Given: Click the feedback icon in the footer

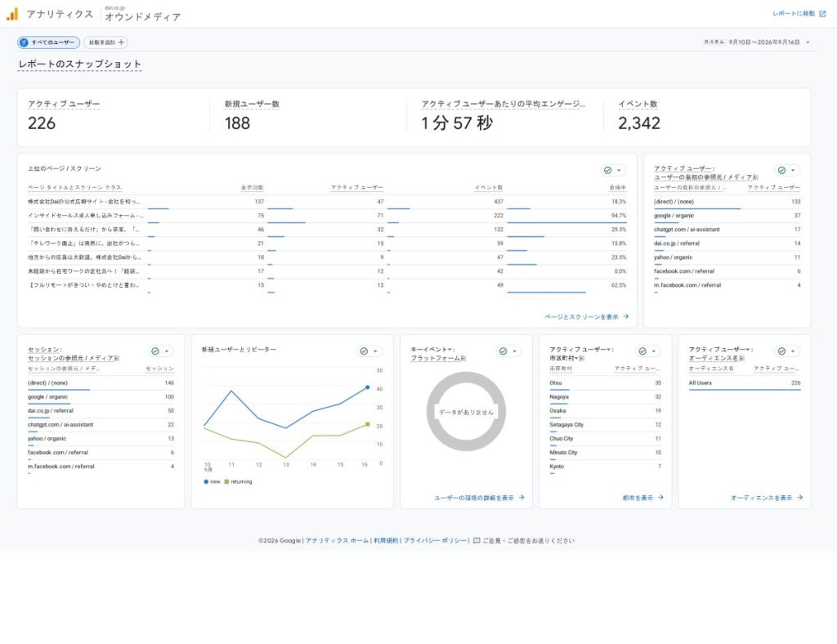Looking at the screenshot, I should (x=477, y=540).
